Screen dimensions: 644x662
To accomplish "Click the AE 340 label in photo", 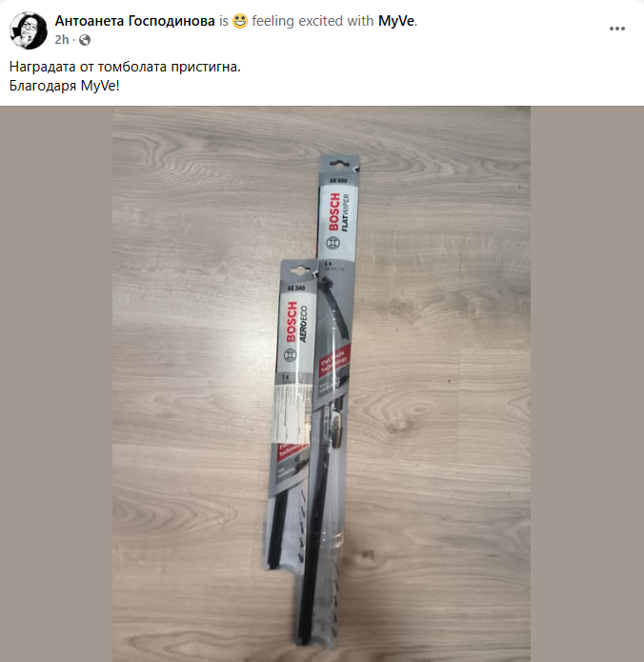I will (295, 289).
